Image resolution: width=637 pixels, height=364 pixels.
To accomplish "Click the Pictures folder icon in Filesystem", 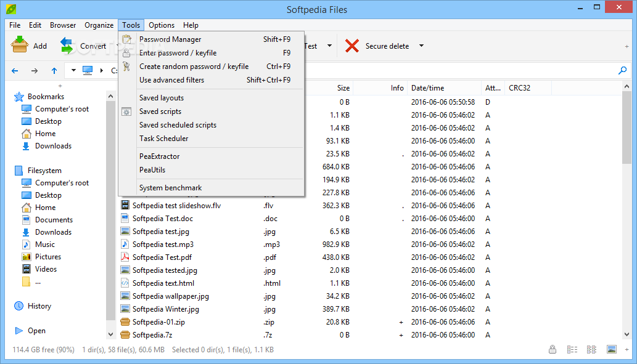I will (27, 257).
